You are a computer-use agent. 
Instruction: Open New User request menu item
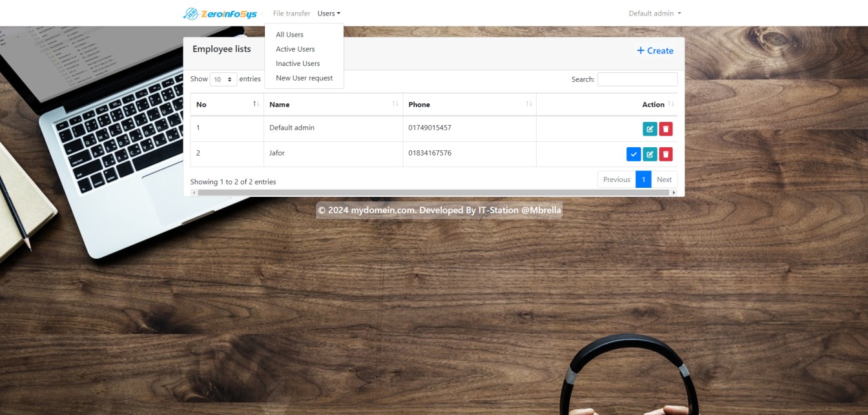[x=304, y=78]
